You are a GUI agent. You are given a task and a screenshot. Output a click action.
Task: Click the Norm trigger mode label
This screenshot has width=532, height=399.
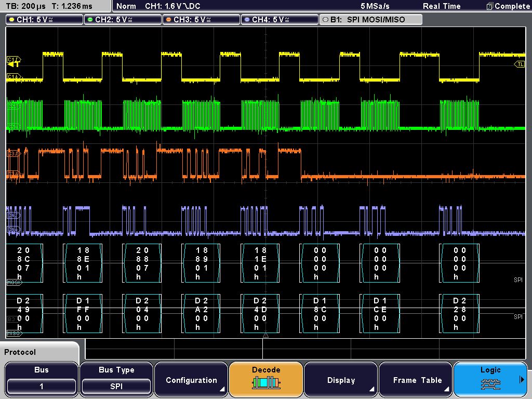coord(127,6)
